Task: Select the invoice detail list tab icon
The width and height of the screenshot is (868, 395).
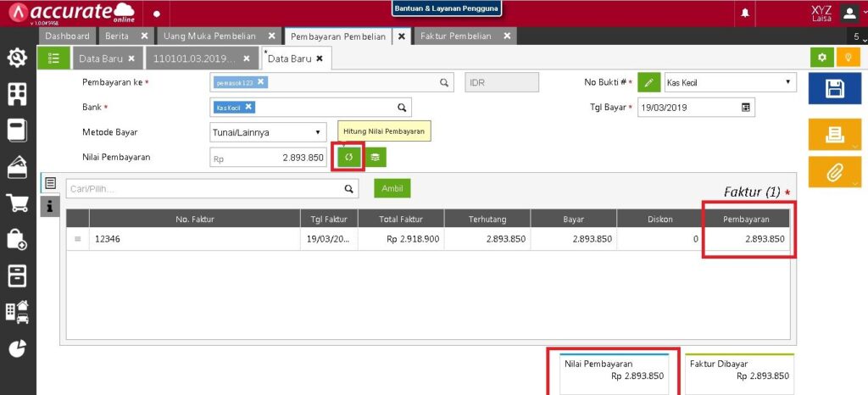Action: (50, 183)
